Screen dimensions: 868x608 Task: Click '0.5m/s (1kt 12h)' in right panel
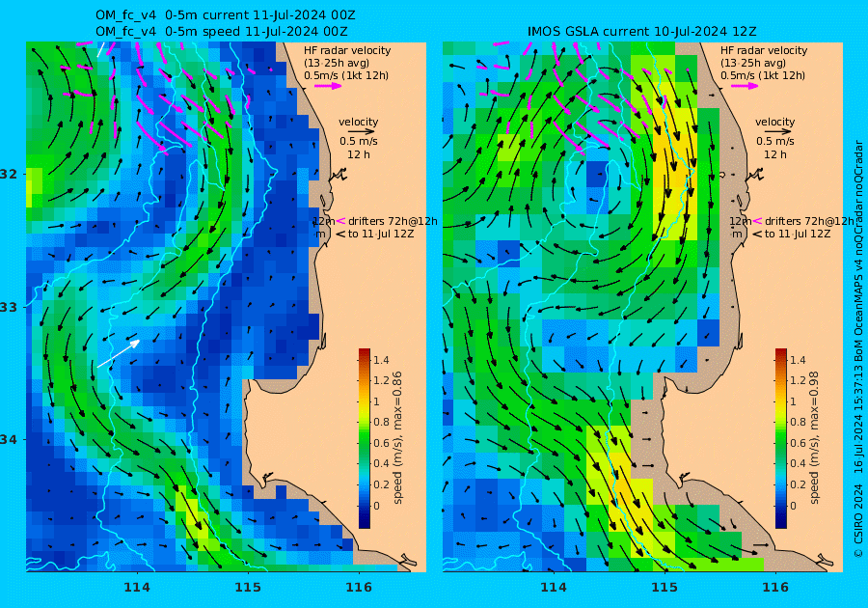(x=762, y=76)
